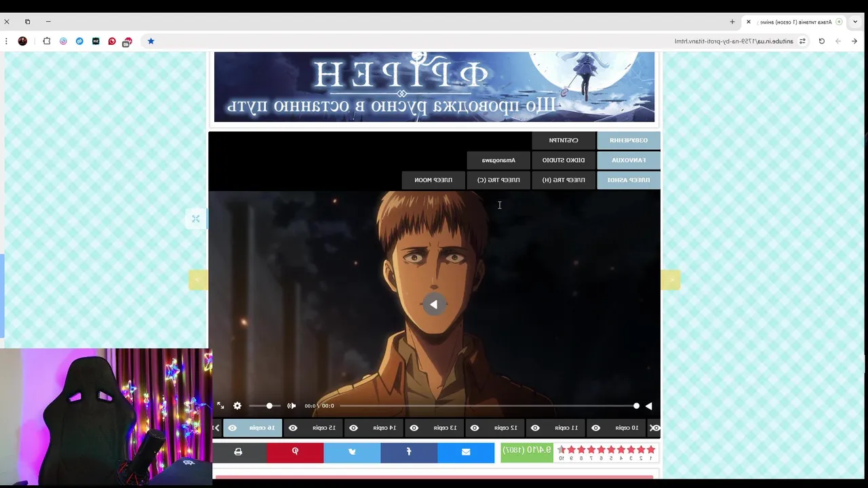Toggle the watched eye on 12 серія
Screen dimensions: 868x488
tap(475, 428)
